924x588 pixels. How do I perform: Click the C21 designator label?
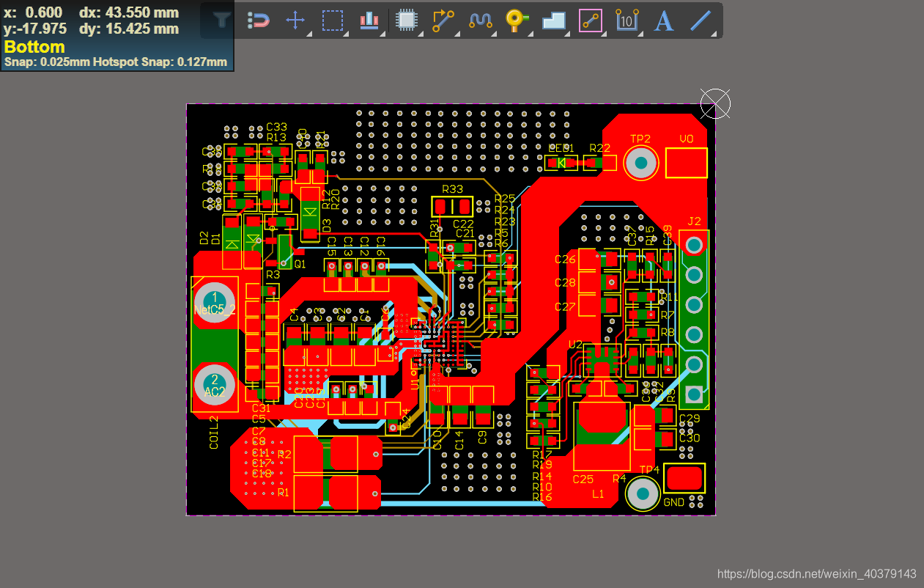tap(464, 234)
